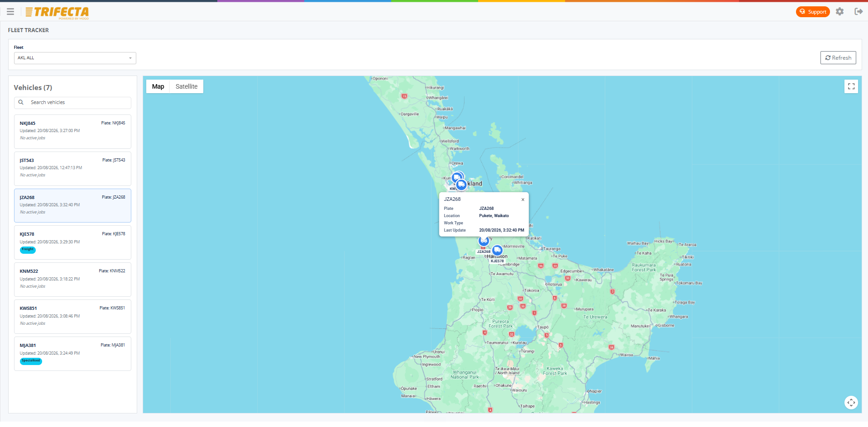
Task: Select the KWS851 vehicle card
Action: pos(72,317)
